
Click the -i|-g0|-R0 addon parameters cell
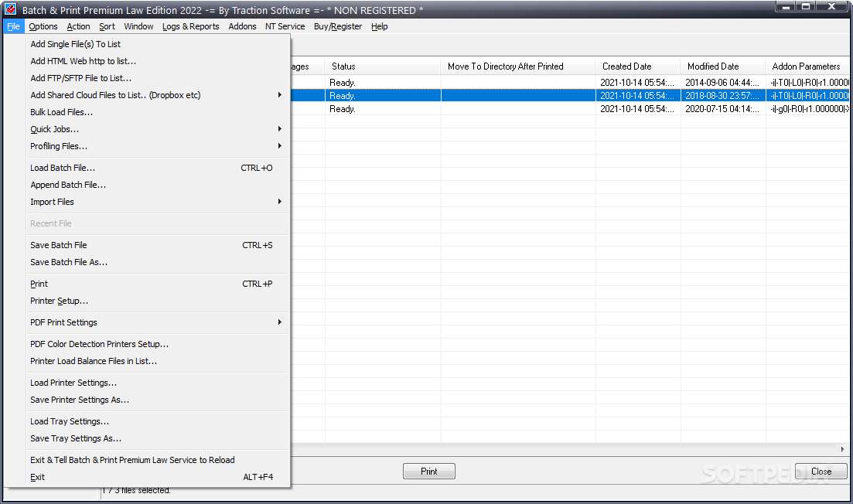808,108
